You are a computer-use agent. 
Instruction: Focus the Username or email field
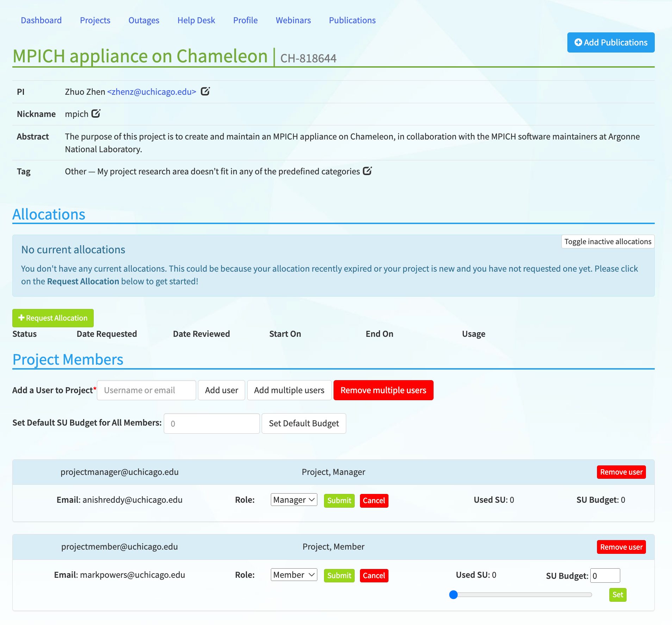(147, 390)
